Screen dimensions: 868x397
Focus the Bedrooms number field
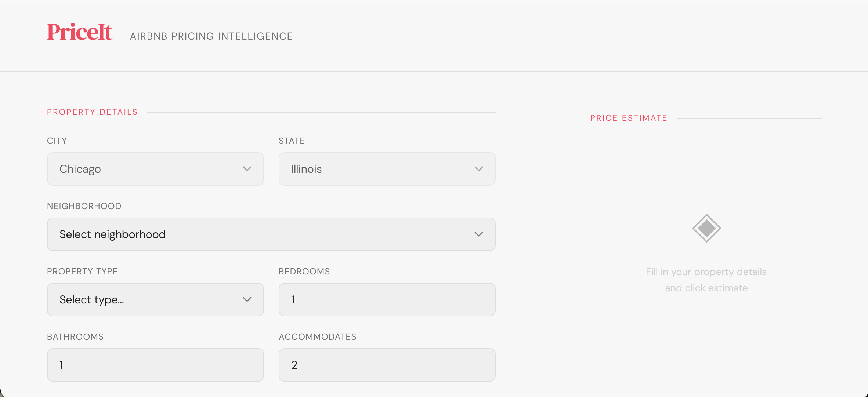pos(387,300)
